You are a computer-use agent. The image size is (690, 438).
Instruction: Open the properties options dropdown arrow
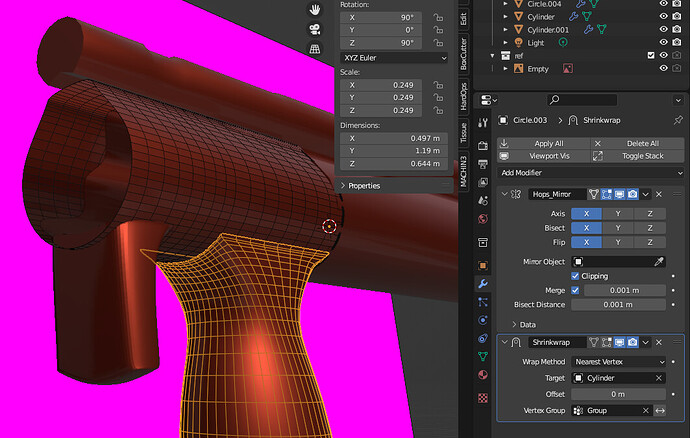click(x=678, y=100)
